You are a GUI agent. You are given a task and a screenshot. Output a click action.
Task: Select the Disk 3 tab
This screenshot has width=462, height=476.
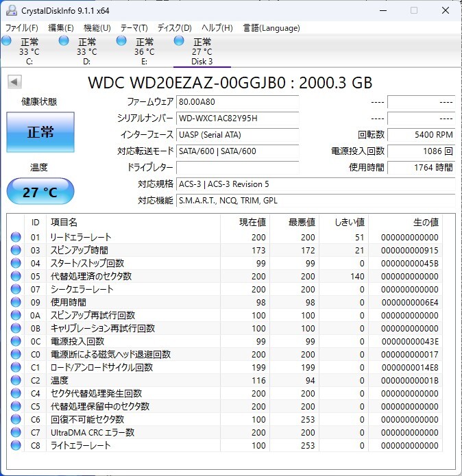(202, 51)
